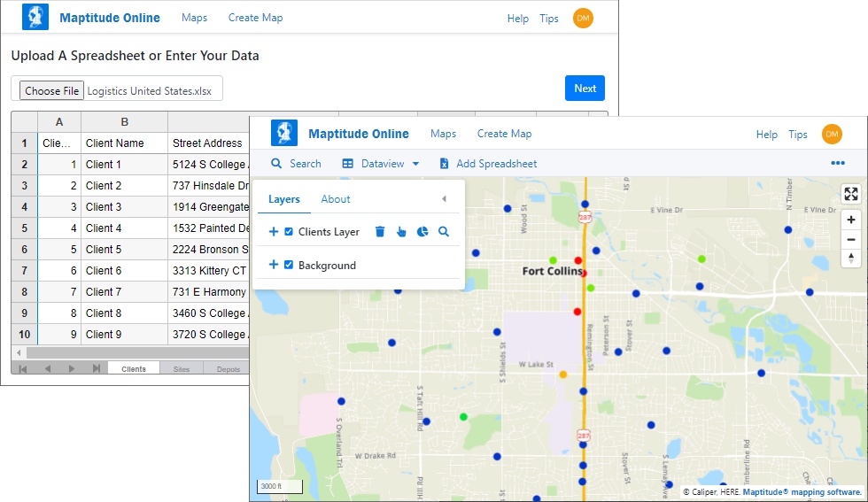Zoom out on the map
868x502 pixels.
[850, 239]
